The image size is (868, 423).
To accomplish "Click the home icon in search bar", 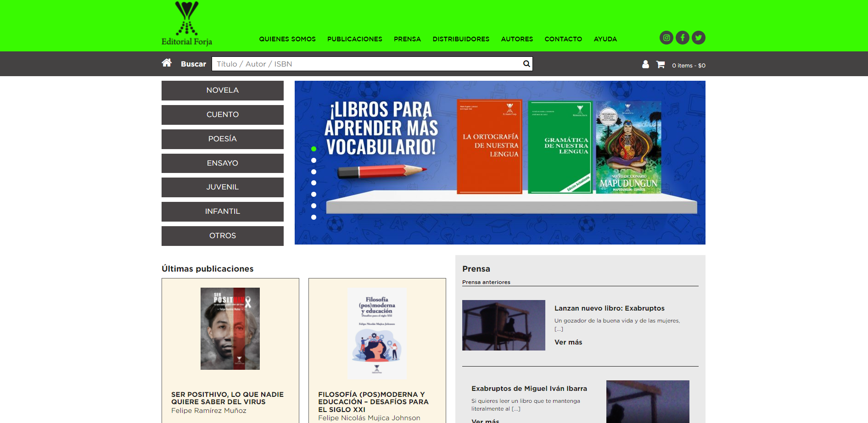I will 167,63.
